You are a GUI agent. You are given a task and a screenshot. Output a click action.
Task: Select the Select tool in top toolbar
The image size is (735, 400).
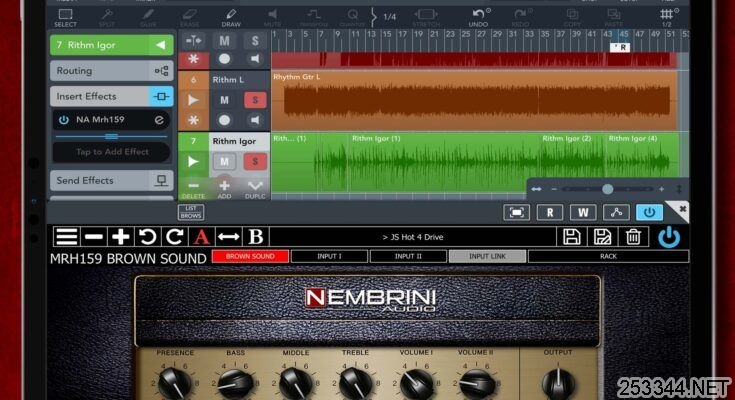pyautogui.click(x=65, y=18)
